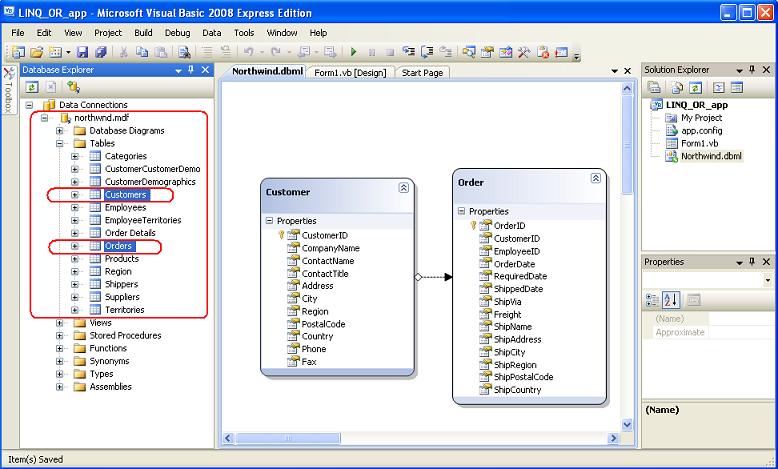Screen dimensions: 778x469
Task: Switch to the Start Page tab
Action: pos(422,73)
